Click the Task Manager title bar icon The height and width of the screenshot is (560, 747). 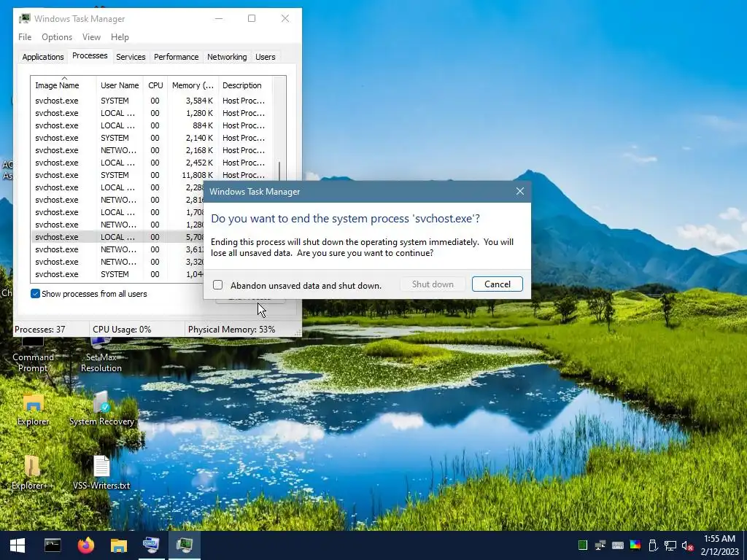pyautogui.click(x=24, y=18)
